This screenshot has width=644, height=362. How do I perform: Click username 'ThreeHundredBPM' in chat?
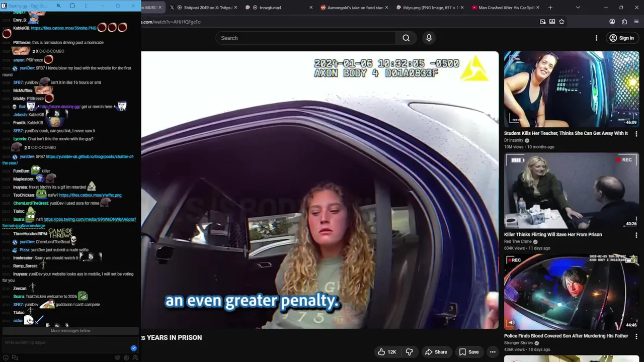(30, 234)
